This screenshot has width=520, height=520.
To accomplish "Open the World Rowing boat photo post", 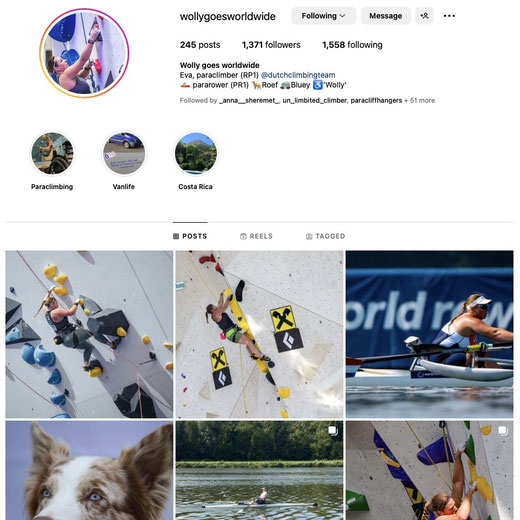I will (x=429, y=334).
